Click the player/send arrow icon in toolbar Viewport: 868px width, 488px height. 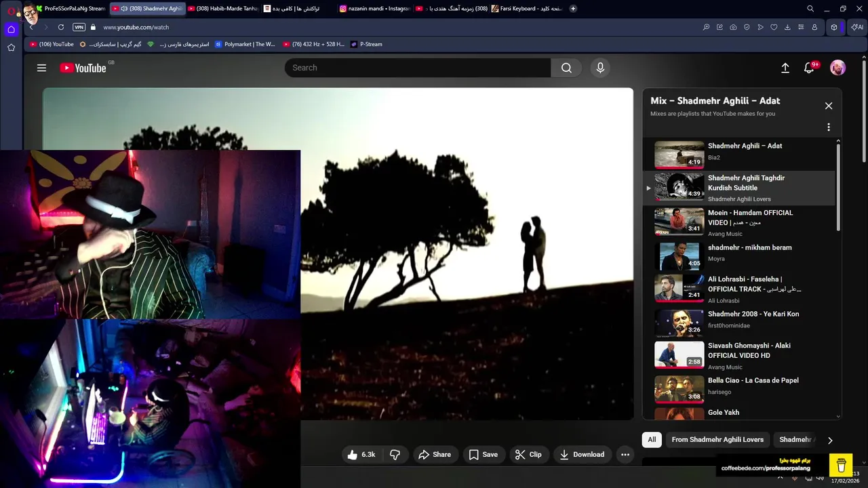760,27
